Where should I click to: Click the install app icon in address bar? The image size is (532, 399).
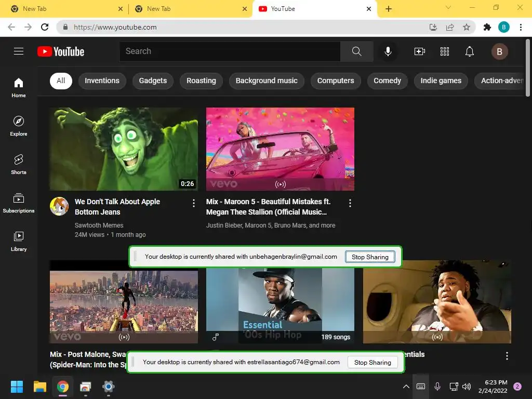pyautogui.click(x=433, y=27)
